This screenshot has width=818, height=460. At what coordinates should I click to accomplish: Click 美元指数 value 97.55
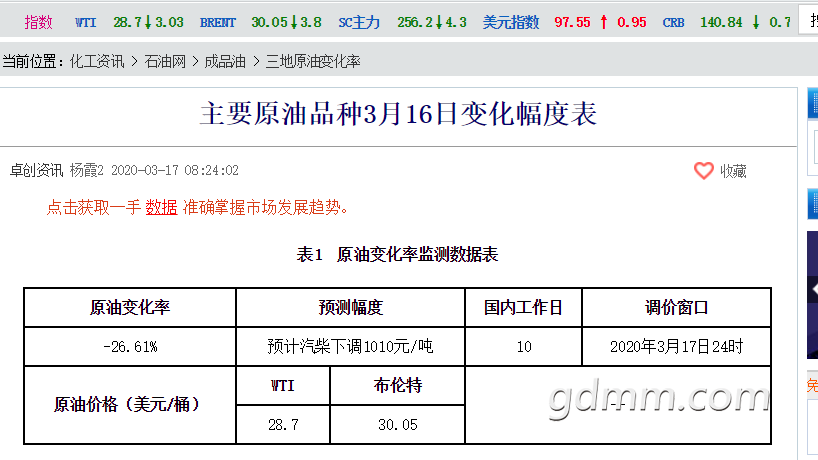click(x=572, y=22)
